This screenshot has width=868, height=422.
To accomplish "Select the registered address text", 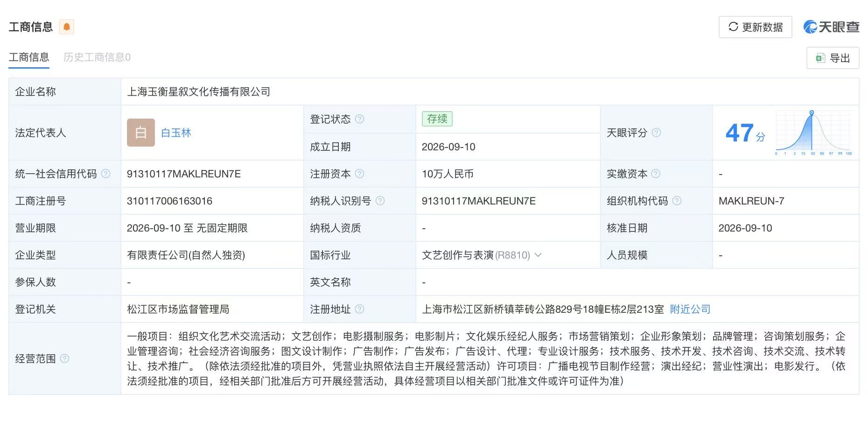I will pos(543,309).
